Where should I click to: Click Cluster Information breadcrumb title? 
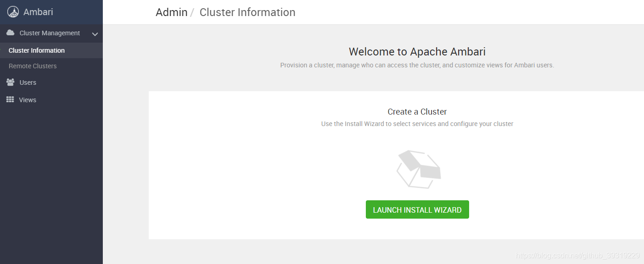tap(247, 12)
